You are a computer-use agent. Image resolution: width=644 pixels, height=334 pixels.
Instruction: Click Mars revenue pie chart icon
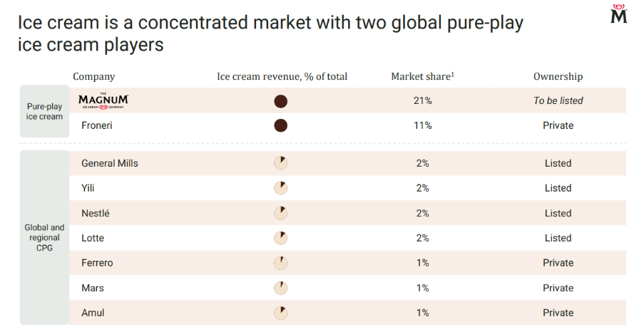[x=280, y=288]
